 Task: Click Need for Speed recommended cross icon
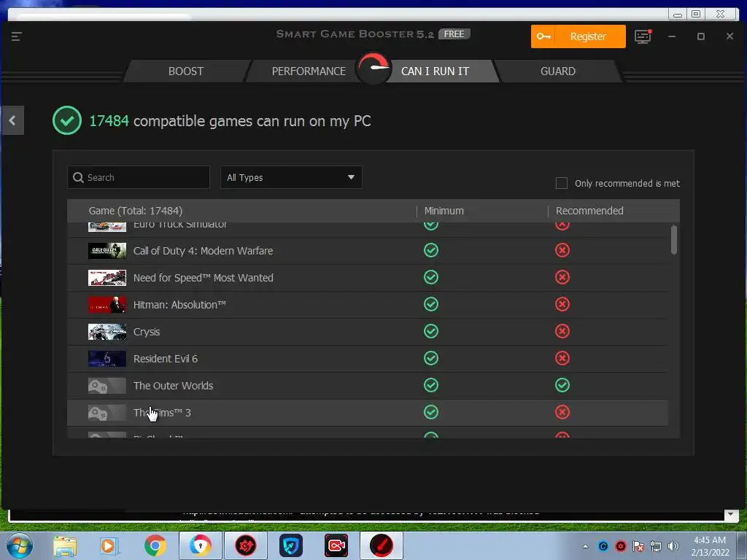pyautogui.click(x=562, y=277)
